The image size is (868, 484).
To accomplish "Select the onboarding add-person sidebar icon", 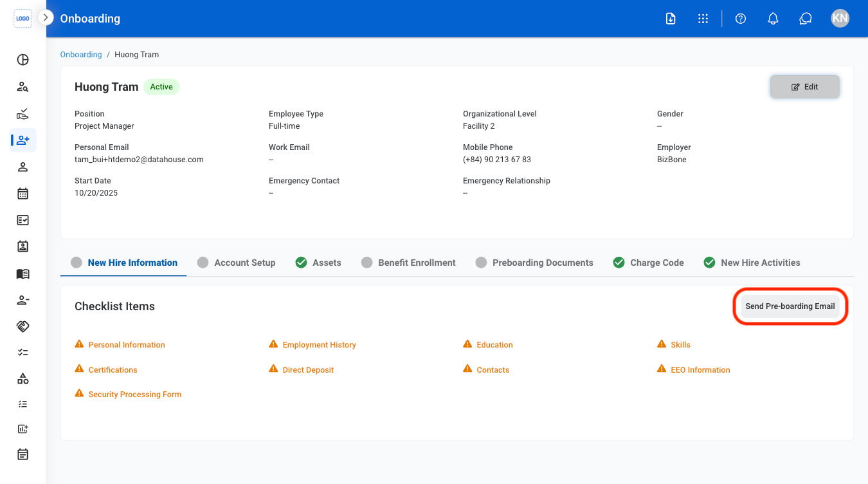I will pyautogui.click(x=23, y=140).
